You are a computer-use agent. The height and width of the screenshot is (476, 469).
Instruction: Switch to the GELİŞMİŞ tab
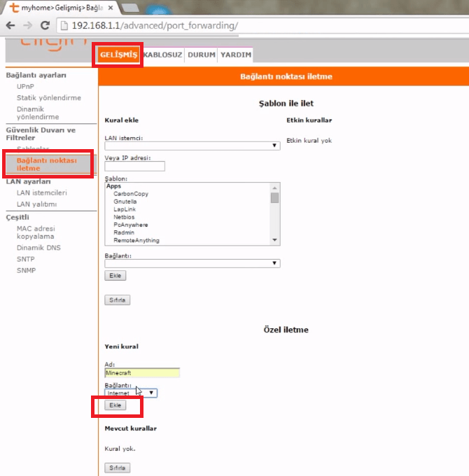pos(118,55)
